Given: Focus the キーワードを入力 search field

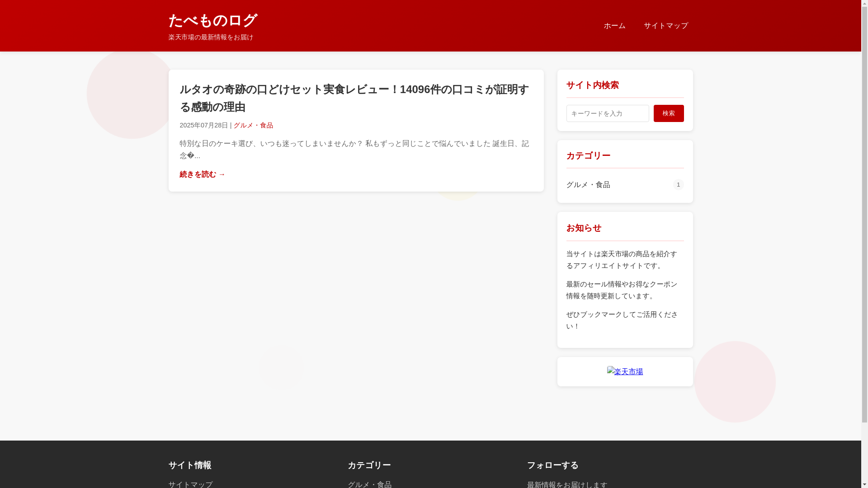Looking at the screenshot, I should click(x=607, y=113).
